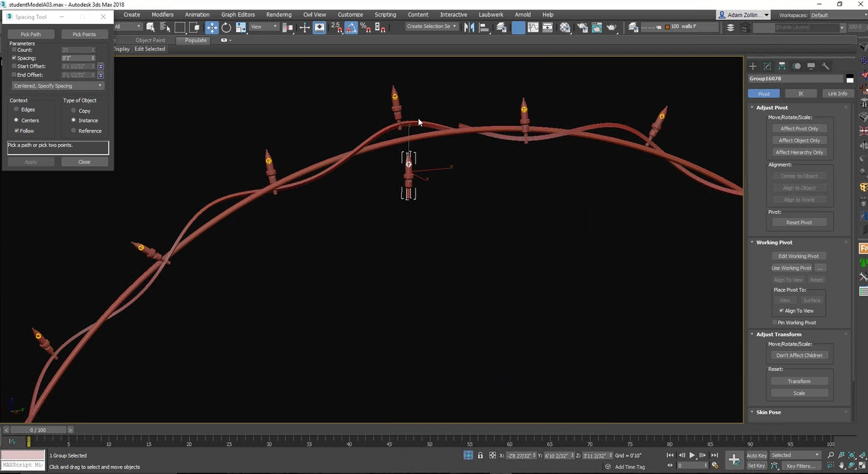868x474 pixels.
Task: Enable the Start Offset checkbox
Action: (14, 66)
